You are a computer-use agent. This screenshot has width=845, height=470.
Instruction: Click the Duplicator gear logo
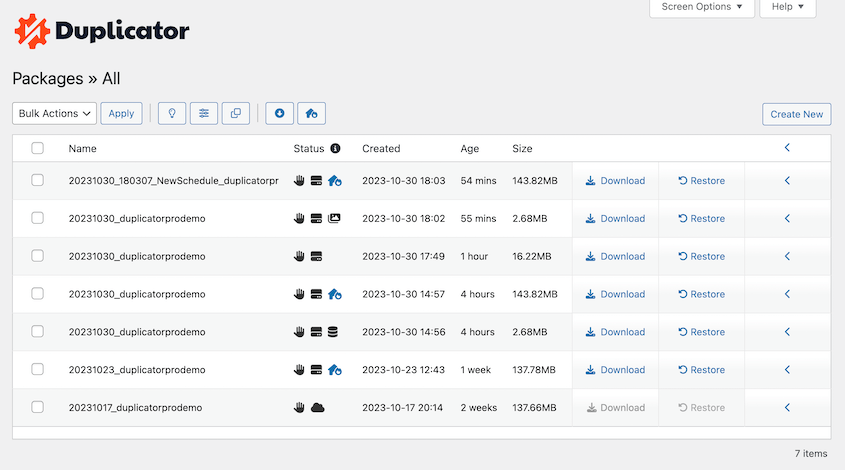click(32, 31)
